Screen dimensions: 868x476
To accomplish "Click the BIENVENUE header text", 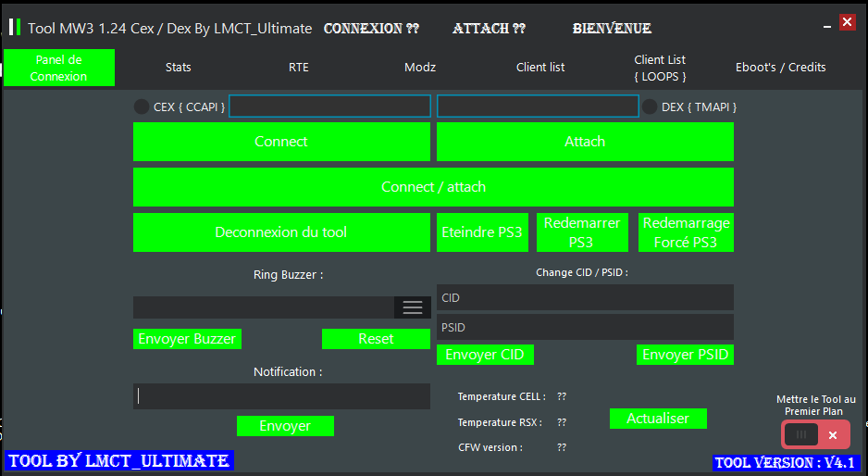I will click(612, 29).
